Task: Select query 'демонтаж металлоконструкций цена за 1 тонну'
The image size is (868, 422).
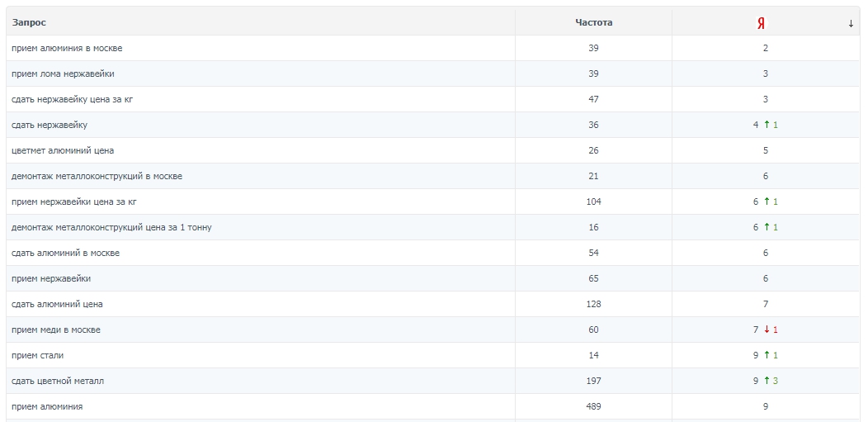Action: (111, 227)
